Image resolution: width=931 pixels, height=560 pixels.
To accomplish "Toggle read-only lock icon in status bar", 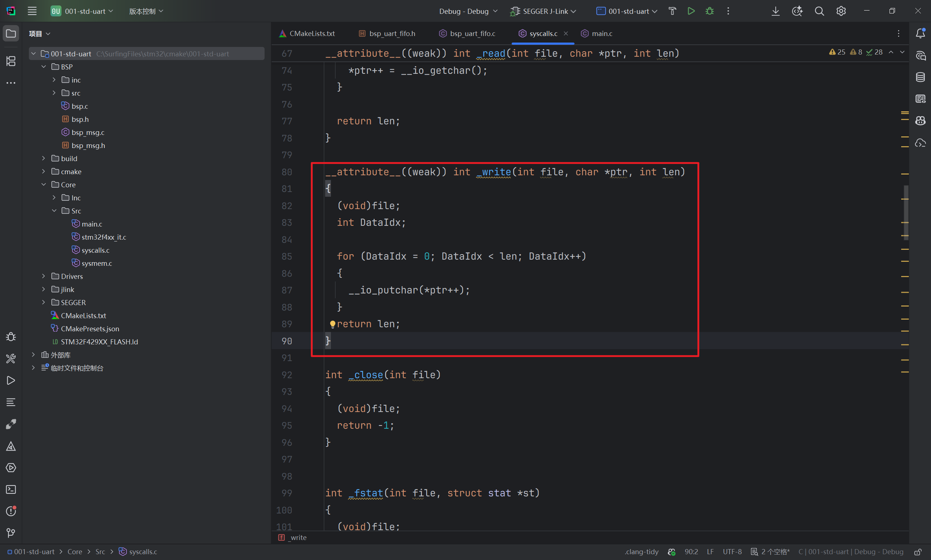I will point(918,552).
